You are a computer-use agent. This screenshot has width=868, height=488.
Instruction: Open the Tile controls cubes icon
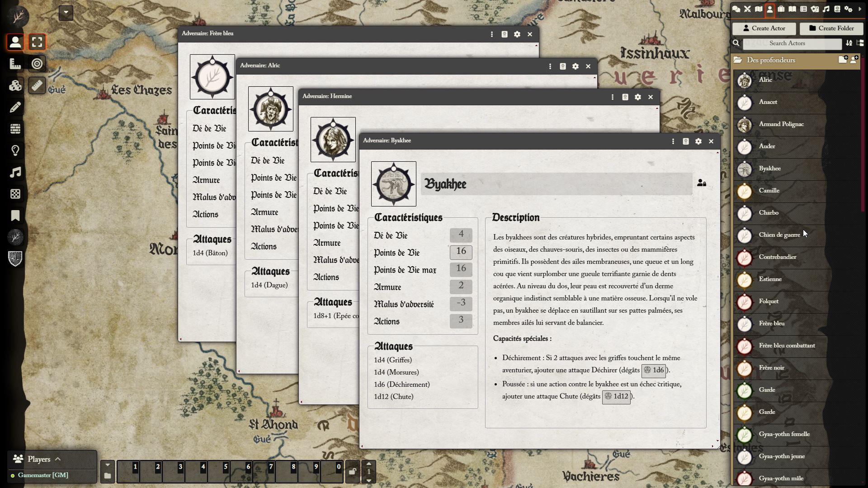(x=15, y=86)
